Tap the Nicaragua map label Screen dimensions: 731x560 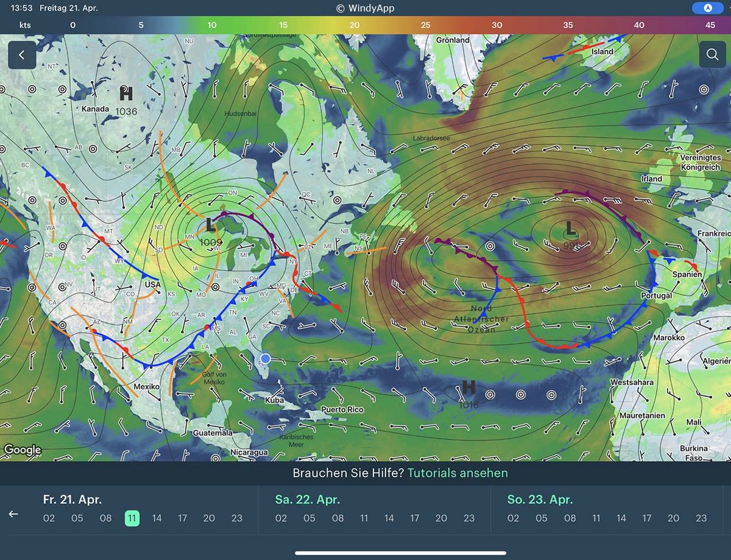coord(249,453)
